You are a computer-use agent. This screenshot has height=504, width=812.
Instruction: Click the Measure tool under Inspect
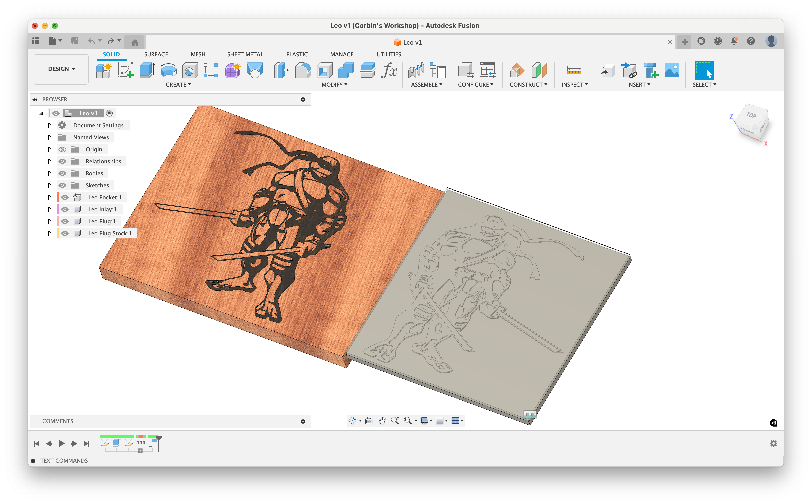pyautogui.click(x=574, y=71)
